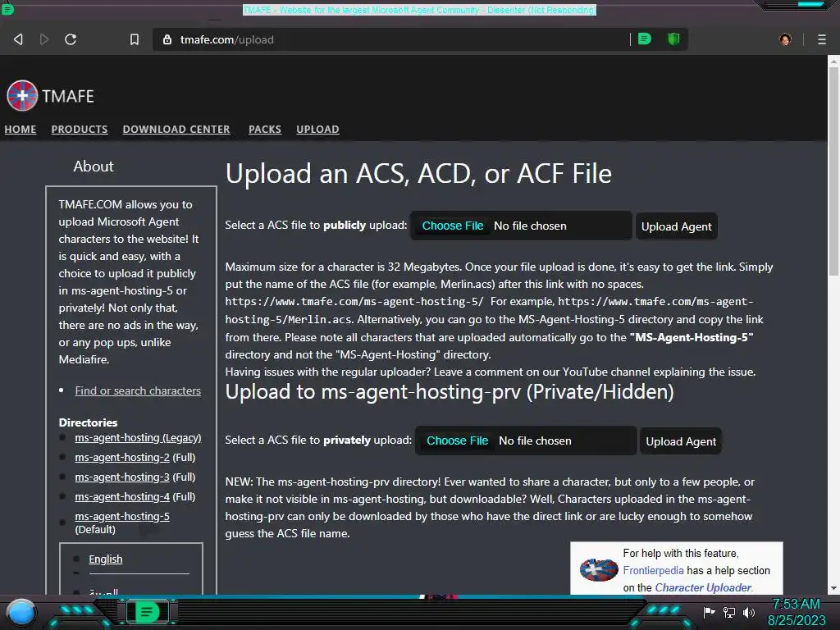Open the green Dissenter comment icon in the address bar

[645, 39]
